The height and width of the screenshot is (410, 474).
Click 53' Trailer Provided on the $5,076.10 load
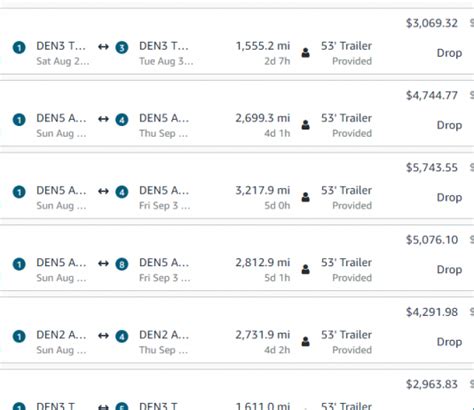346,269
